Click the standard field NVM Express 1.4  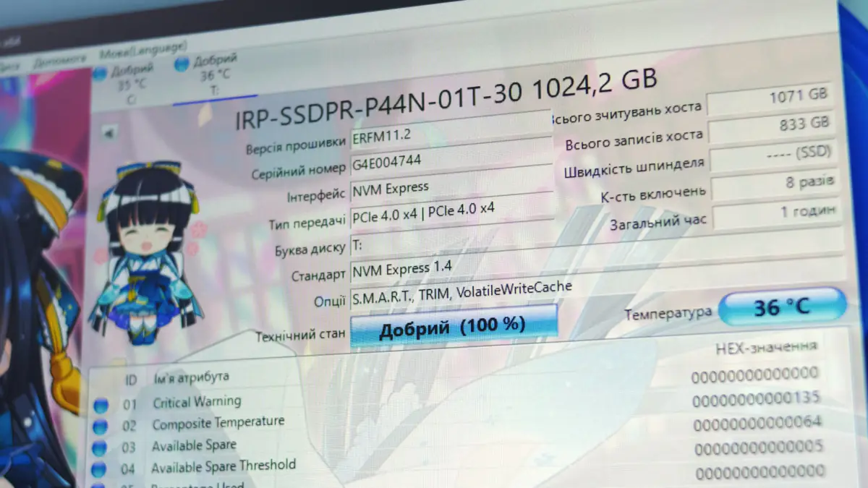(597, 264)
